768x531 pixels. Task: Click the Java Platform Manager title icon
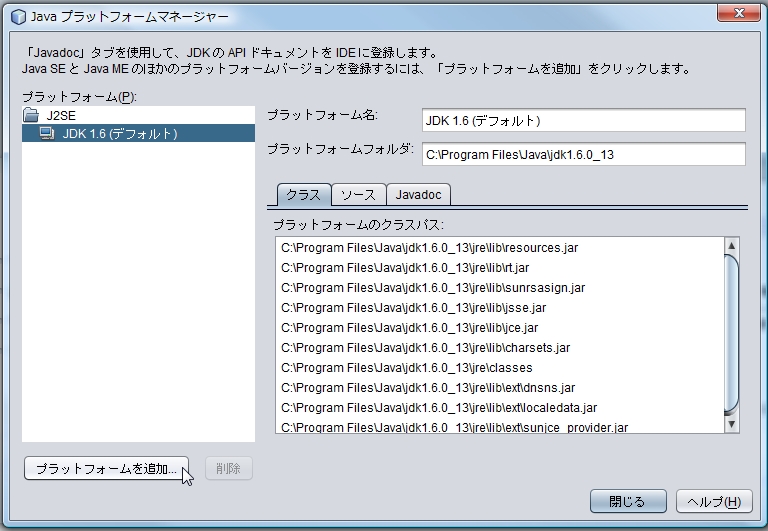[17, 17]
